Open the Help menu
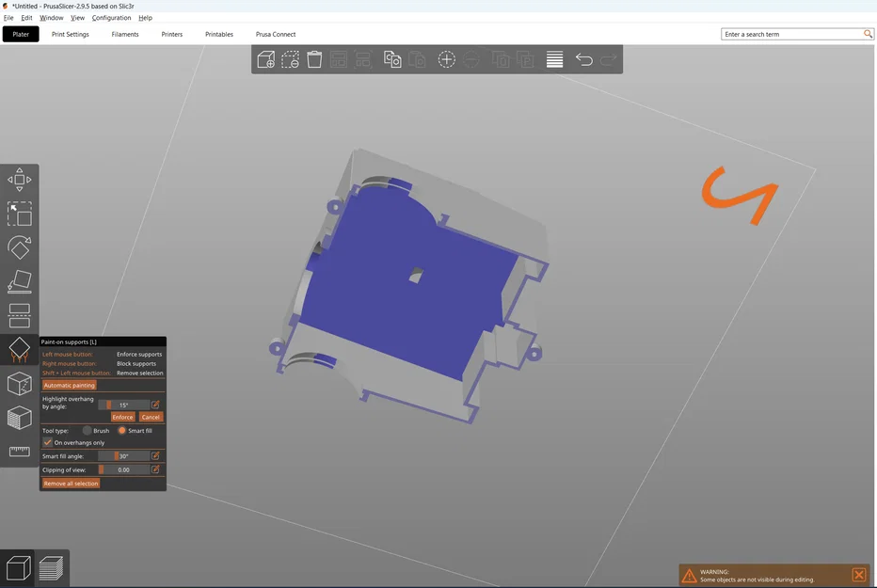 point(146,18)
